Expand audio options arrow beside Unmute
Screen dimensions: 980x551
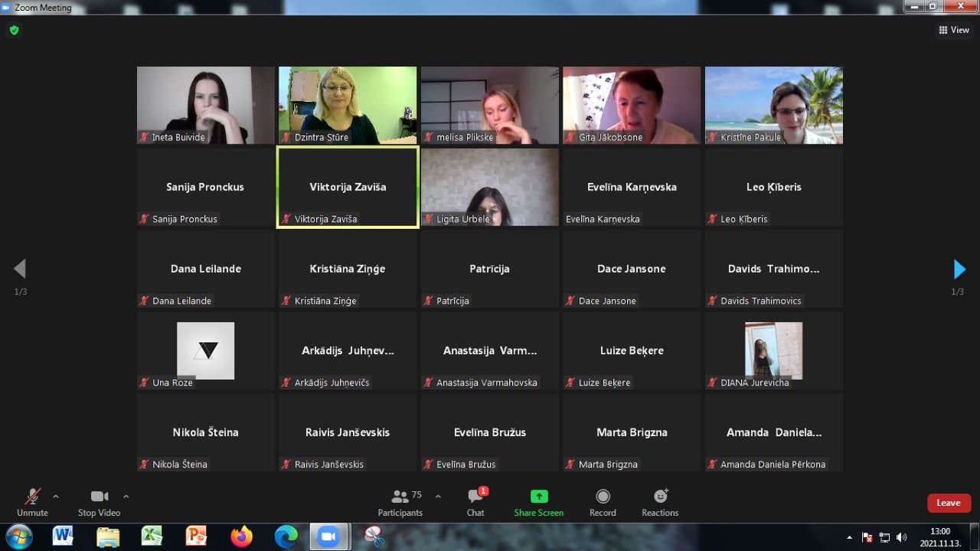[x=55, y=497]
